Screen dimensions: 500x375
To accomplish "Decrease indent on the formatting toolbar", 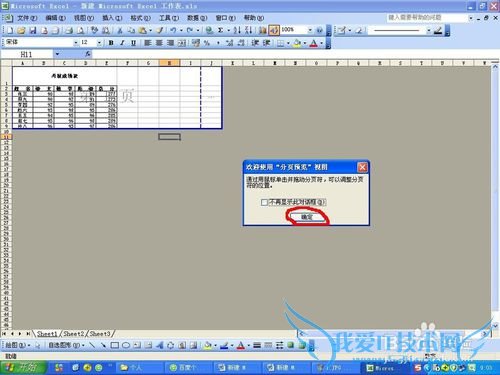I will click(x=255, y=43).
